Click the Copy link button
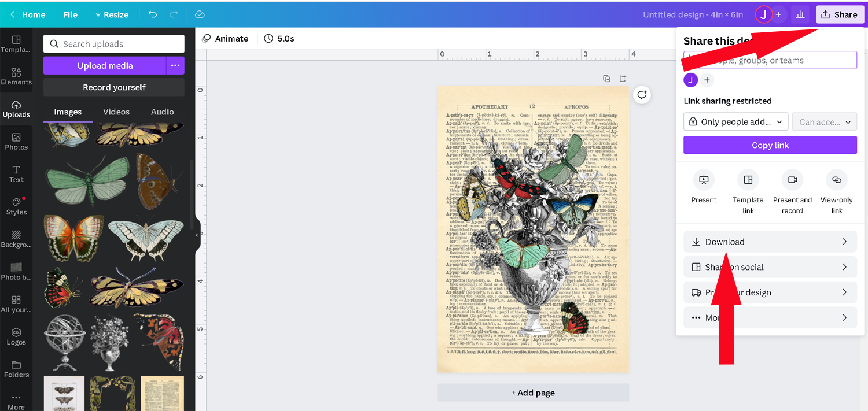Viewport: 868px width, 411px height. point(770,145)
